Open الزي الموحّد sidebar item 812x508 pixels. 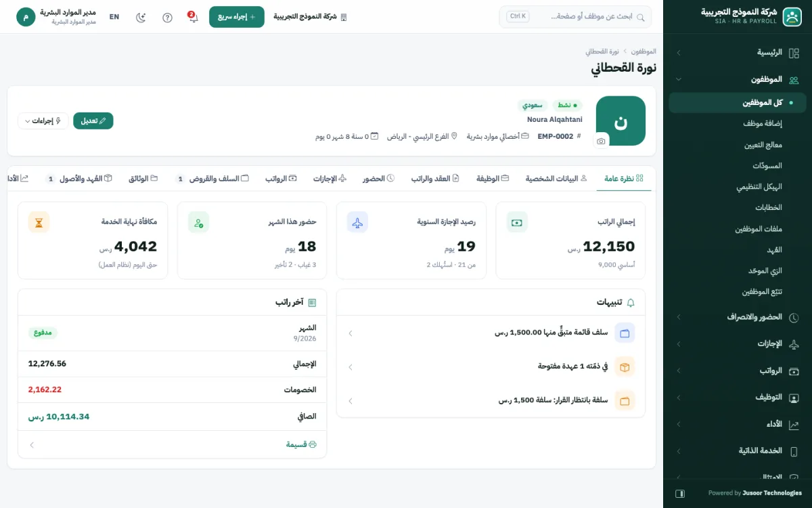point(765,271)
